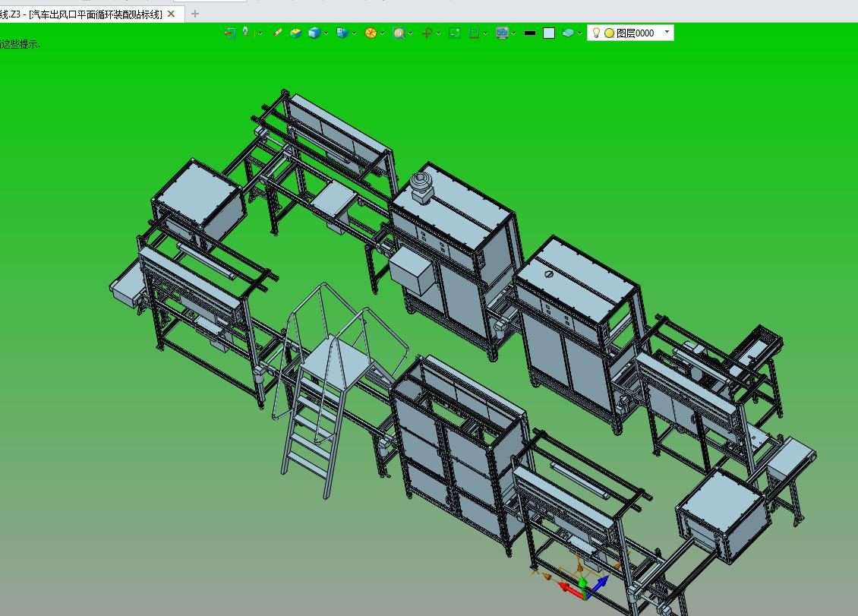Click the red datum axis icon
The image size is (858, 616).
point(427,33)
